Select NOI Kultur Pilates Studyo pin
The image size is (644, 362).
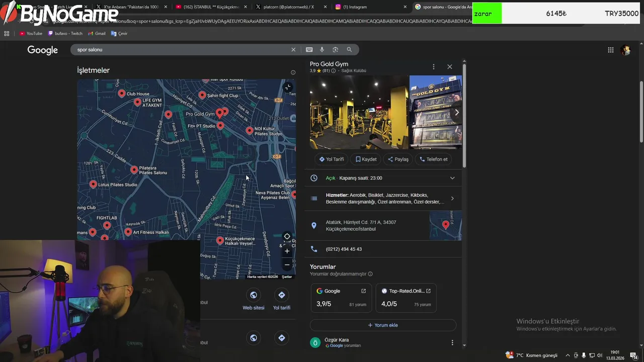pos(249,131)
